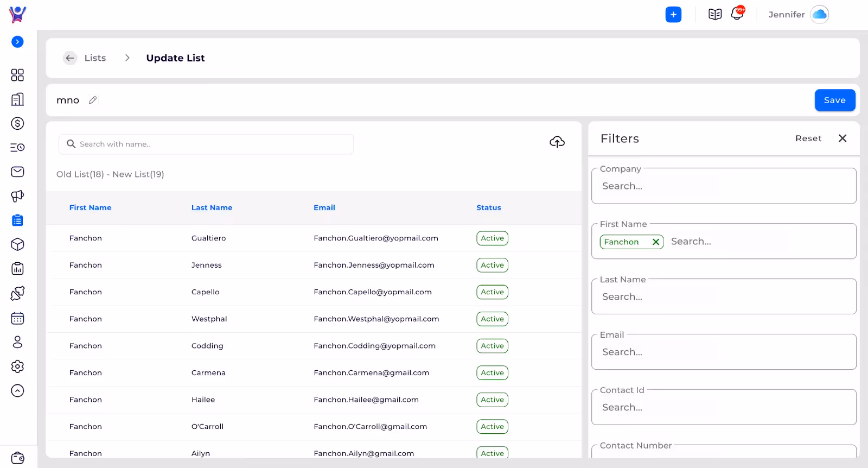Screen dimensions: 868x468
Task: Open the settings gear sidebar icon
Action: (17, 366)
